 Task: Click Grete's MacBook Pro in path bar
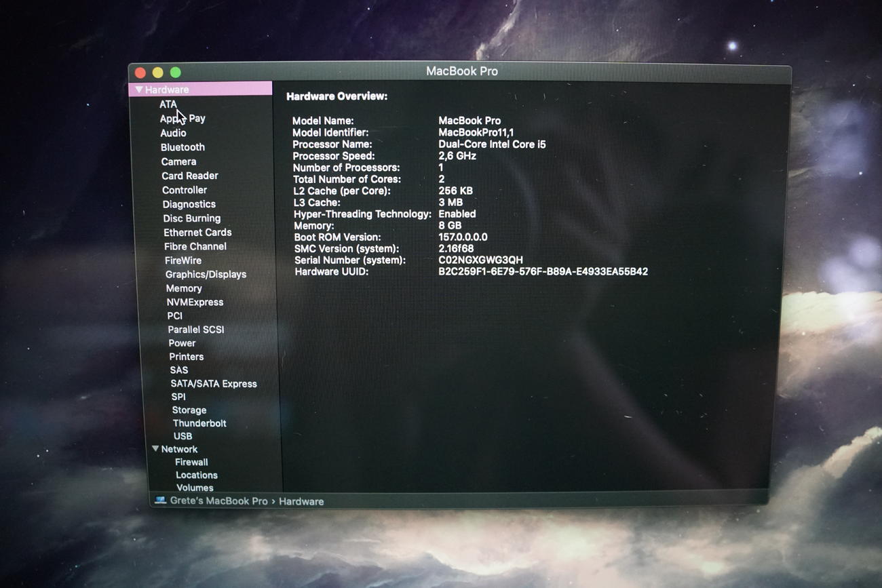[218, 501]
